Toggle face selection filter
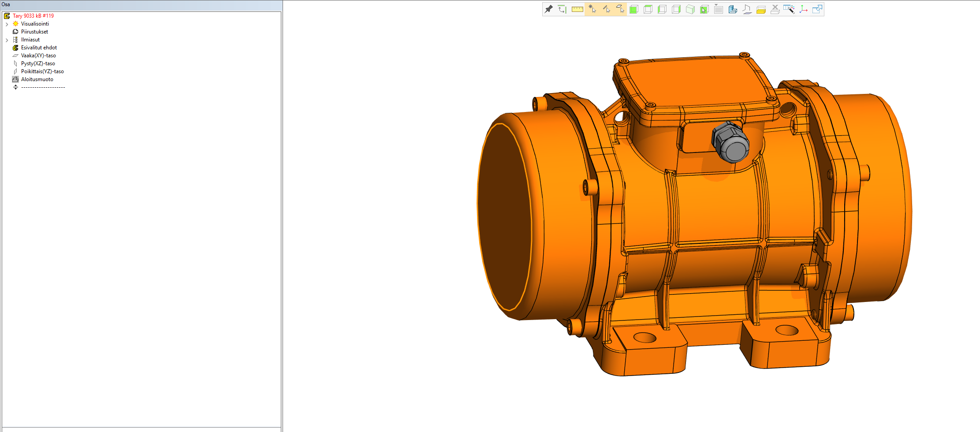 [620, 9]
